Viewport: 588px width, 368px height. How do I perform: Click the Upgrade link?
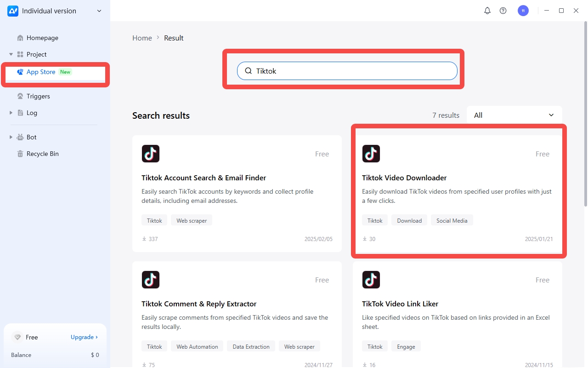84,337
